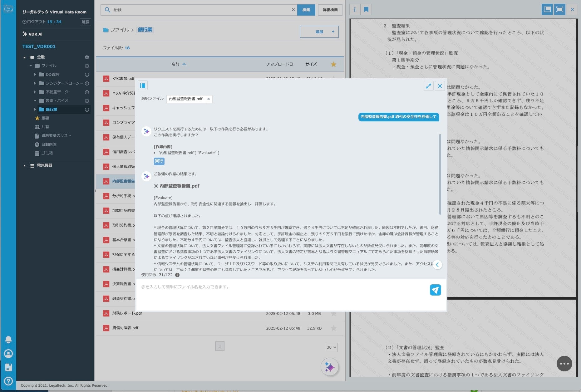Show info for 銀行業 folder
581x392 pixels.
point(87,110)
